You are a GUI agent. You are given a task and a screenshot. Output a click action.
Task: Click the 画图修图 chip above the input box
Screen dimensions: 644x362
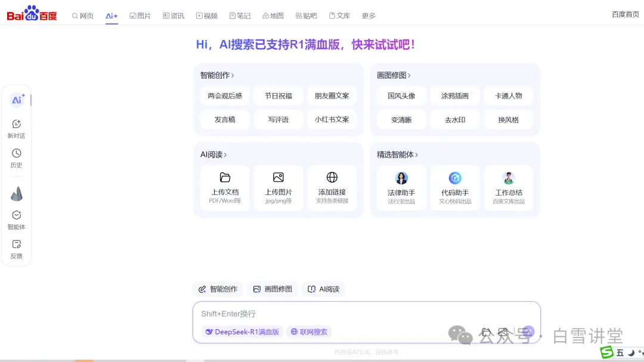tap(273, 289)
